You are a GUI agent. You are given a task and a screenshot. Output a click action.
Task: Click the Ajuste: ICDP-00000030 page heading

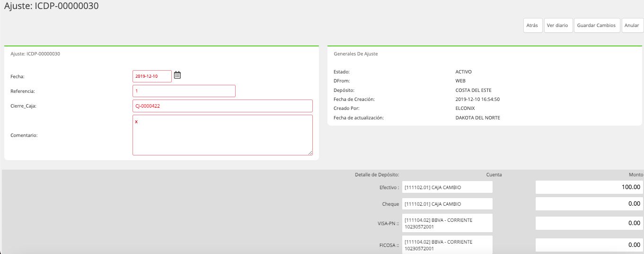pos(52,6)
